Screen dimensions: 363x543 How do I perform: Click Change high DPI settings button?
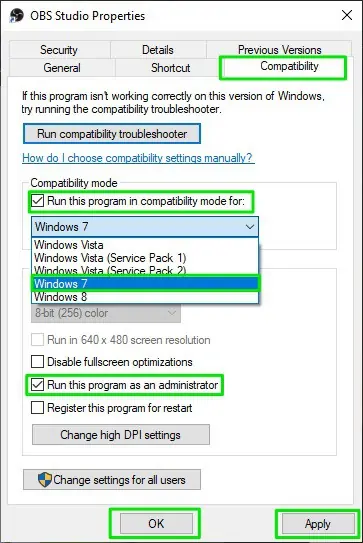tap(121, 435)
